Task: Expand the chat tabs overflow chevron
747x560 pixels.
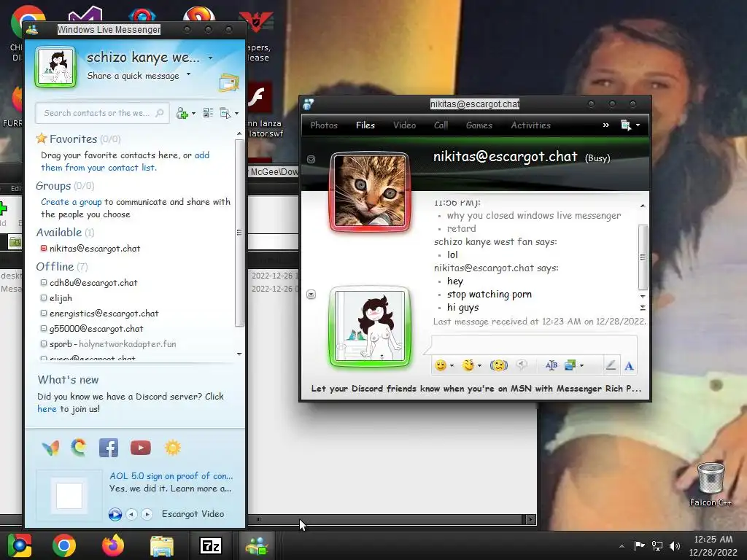Action: pos(606,125)
